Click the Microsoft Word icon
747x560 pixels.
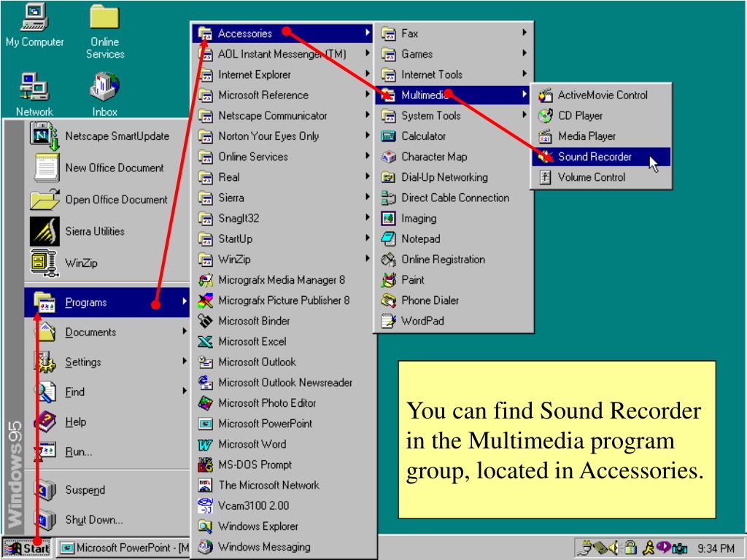click(x=205, y=444)
